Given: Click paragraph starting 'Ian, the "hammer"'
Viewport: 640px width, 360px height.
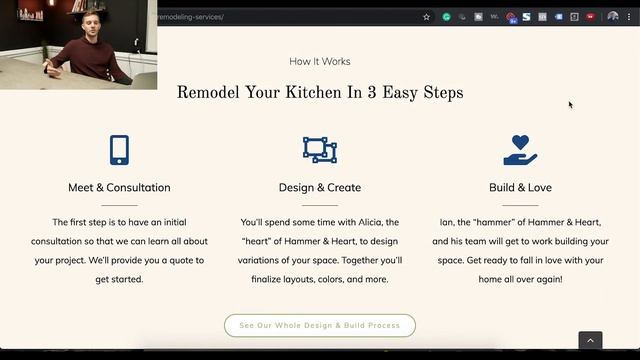Looking at the screenshot, I should (520, 251).
